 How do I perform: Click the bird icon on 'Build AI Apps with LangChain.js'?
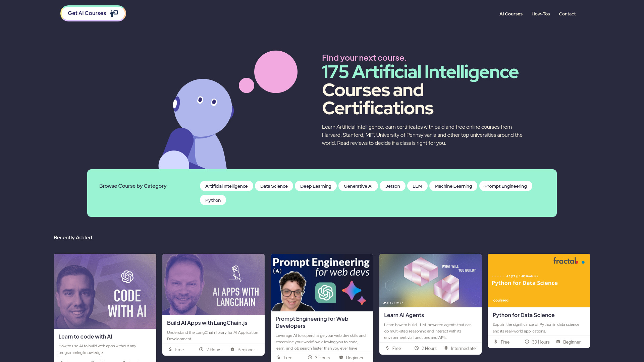click(x=236, y=273)
